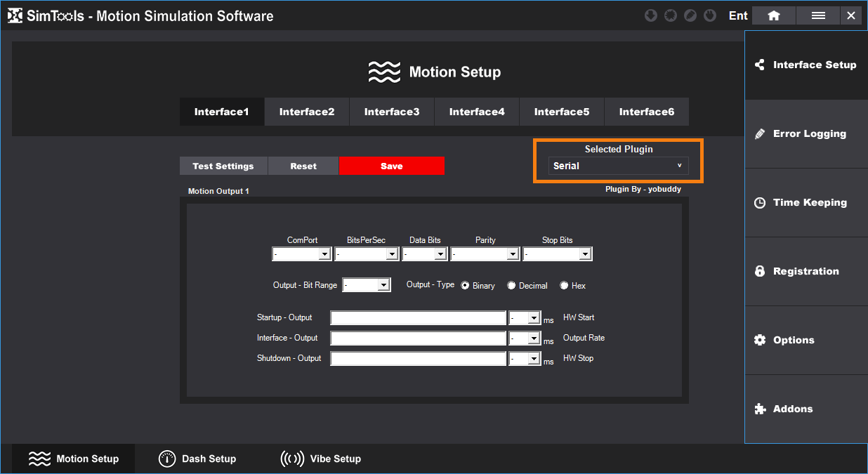Viewport: 868px width, 474px height.
Task: Select the Binary output type
Action: click(x=466, y=285)
